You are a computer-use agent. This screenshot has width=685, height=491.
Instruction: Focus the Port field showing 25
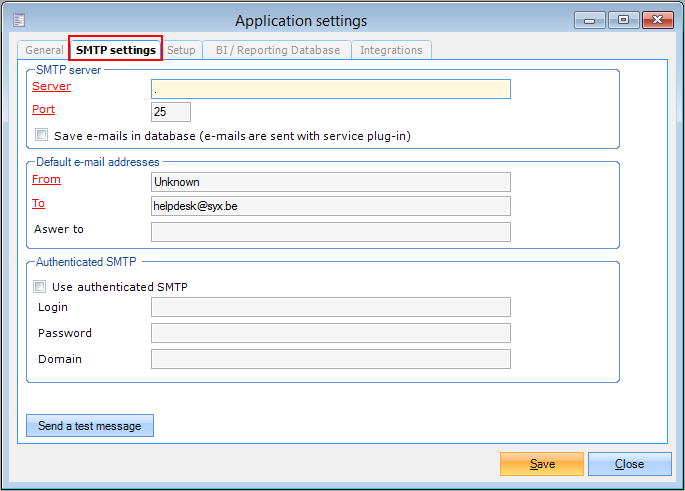click(170, 112)
